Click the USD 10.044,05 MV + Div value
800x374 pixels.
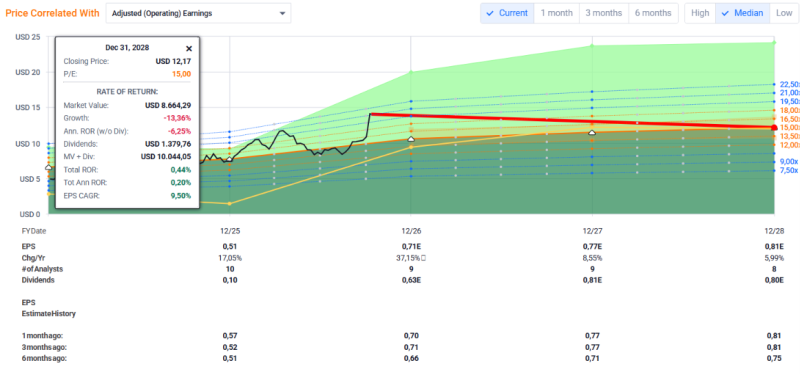[166, 157]
